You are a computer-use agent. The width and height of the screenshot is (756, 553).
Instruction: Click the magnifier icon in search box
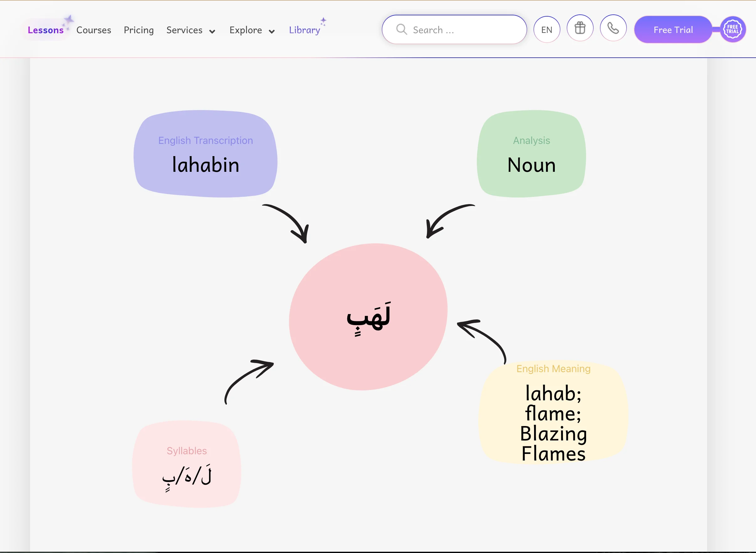click(401, 29)
